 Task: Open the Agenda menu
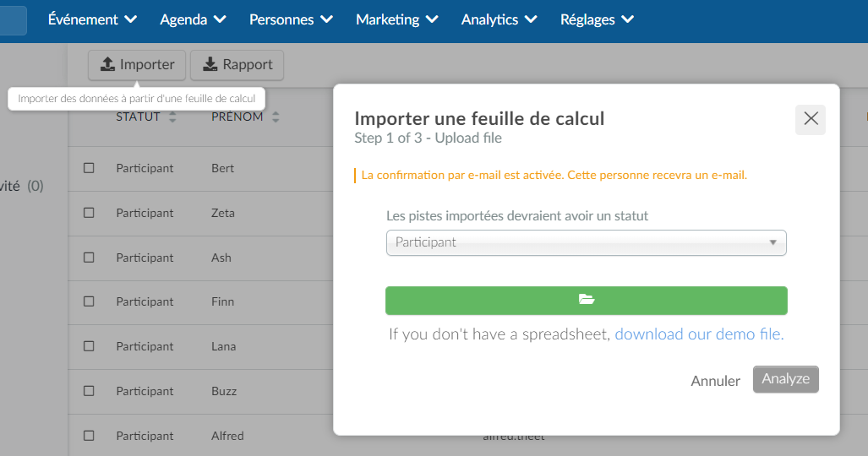tap(193, 19)
